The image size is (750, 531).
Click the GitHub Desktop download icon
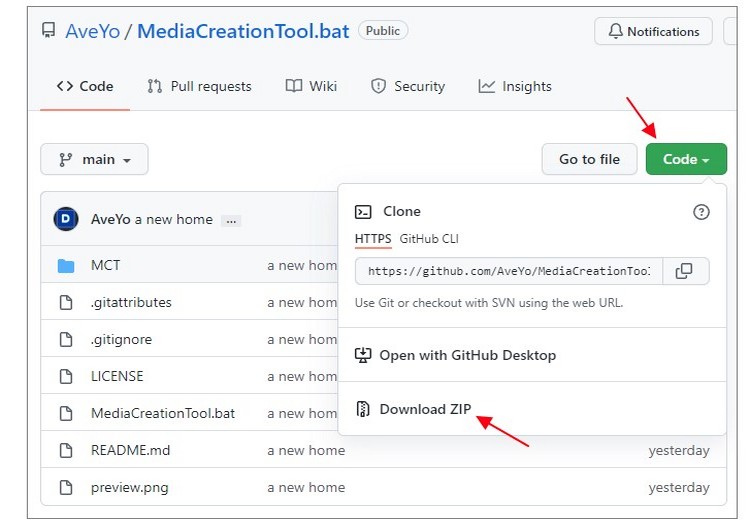click(363, 355)
